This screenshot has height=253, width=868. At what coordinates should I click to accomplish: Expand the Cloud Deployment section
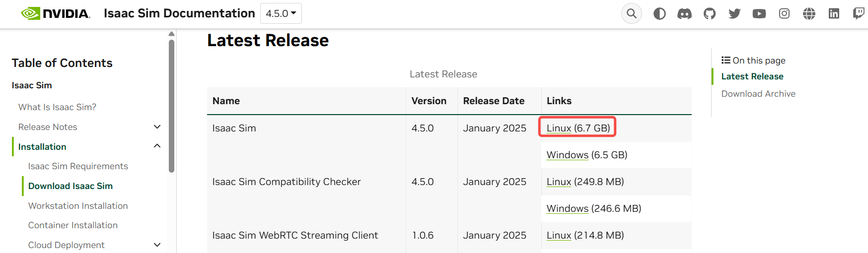tap(157, 245)
